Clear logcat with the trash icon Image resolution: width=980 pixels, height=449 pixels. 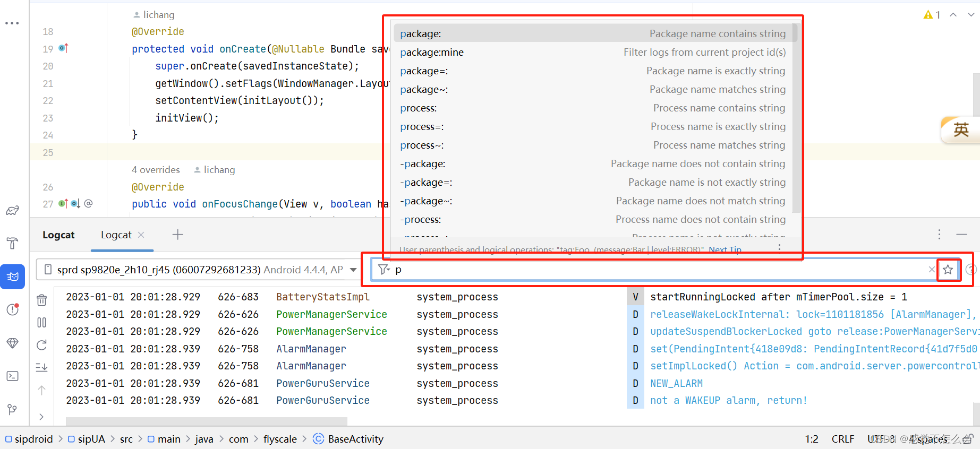pos(41,300)
